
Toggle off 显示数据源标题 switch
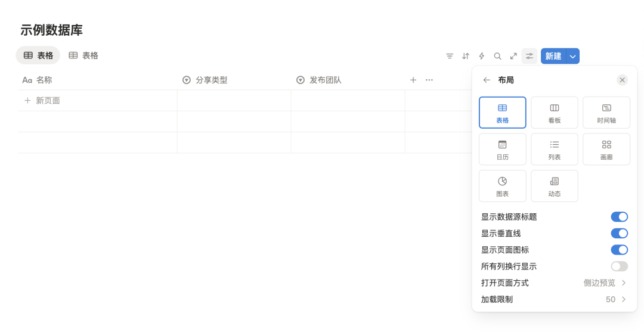pyautogui.click(x=619, y=217)
